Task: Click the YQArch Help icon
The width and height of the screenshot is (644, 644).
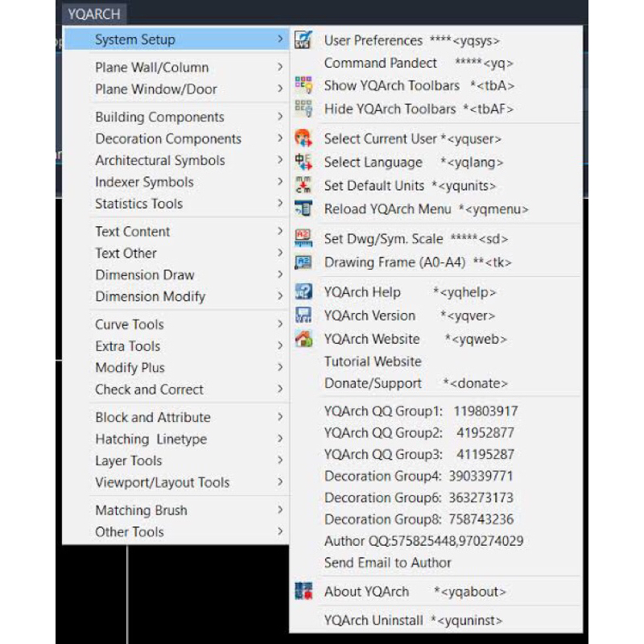Action: [303, 292]
